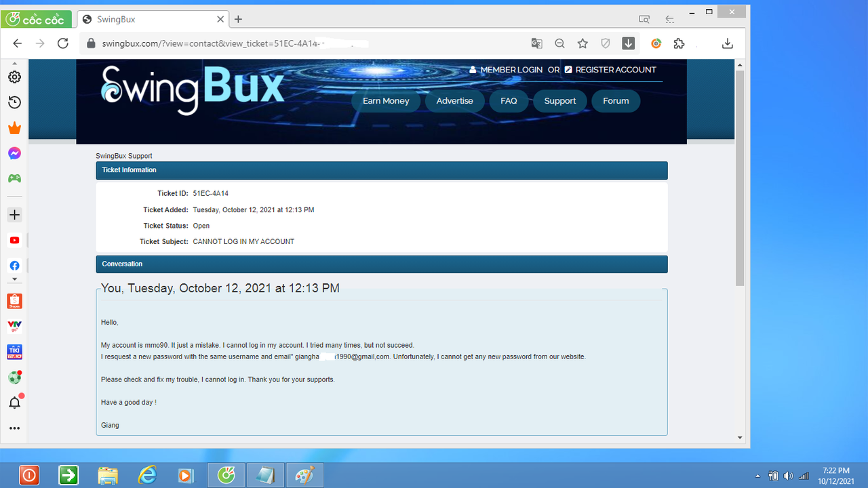Open Facebook shortcut in the sidebar
868x488 pixels.
pyautogui.click(x=14, y=266)
